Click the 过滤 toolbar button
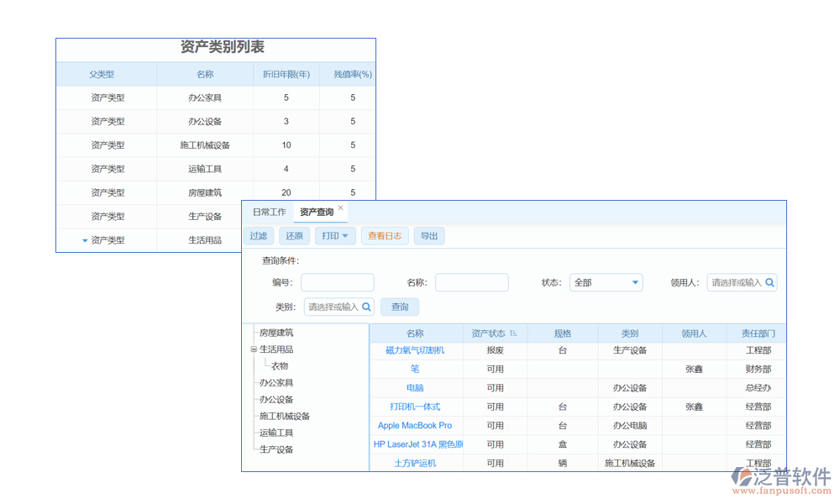Viewport: 840px width, 504px height. 258,236
